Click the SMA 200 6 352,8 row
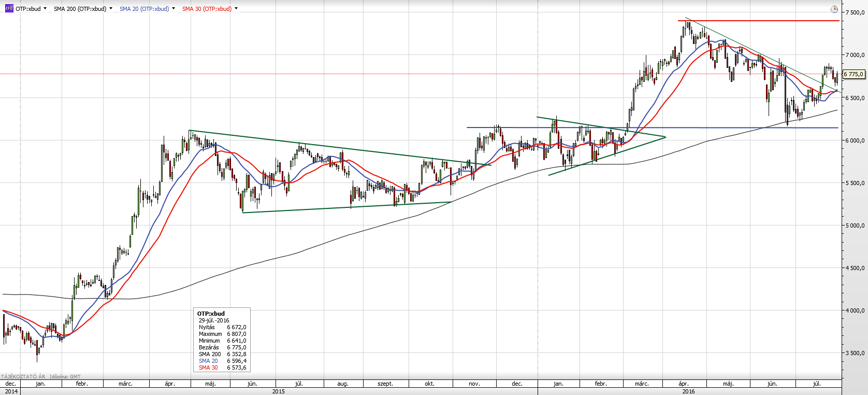The image size is (868, 395). coord(222,354)
